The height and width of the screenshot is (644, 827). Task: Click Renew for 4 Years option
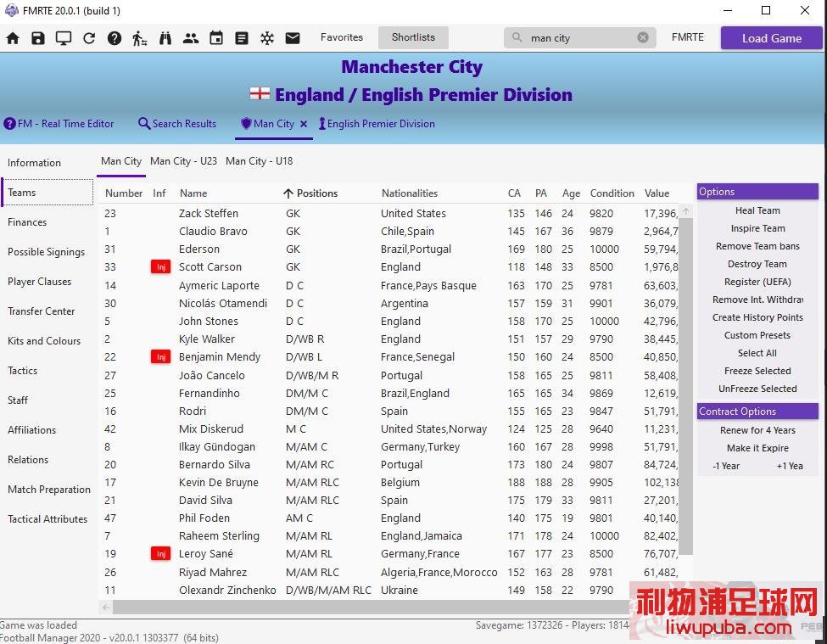(x=757, y=430)
